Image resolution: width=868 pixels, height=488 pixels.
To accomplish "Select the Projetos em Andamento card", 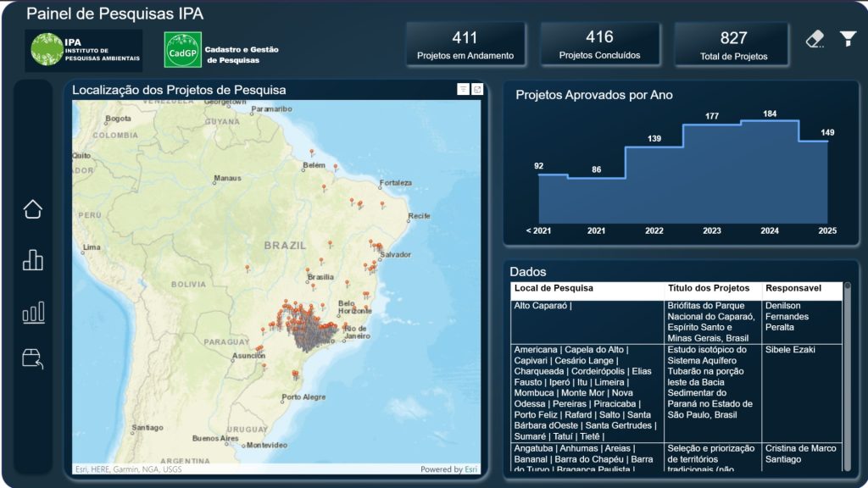I will 465,44.
